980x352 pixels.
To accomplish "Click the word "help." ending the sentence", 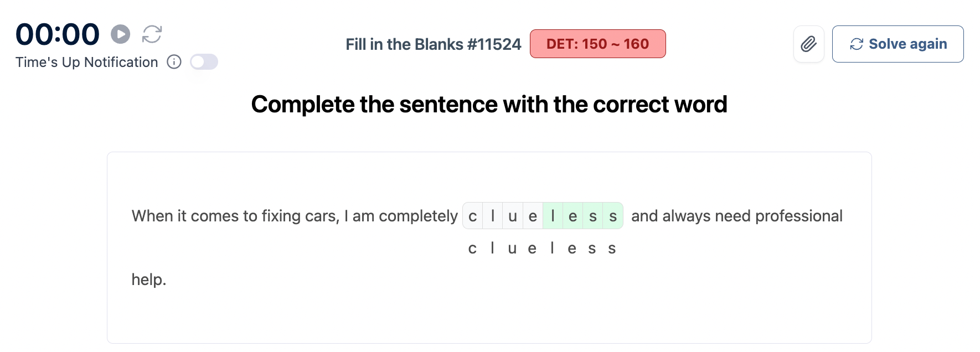I will tap(149, 279).
